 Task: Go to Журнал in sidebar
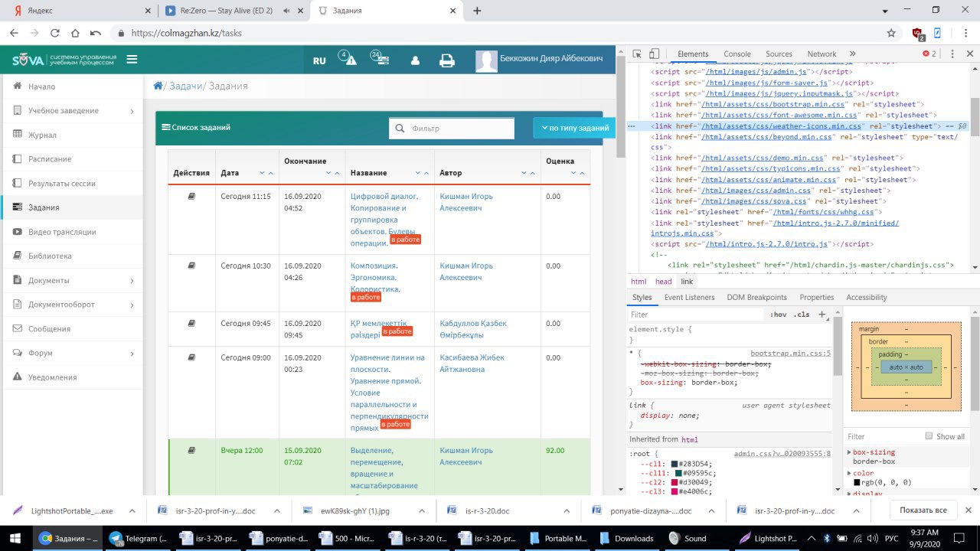[72, 135]
